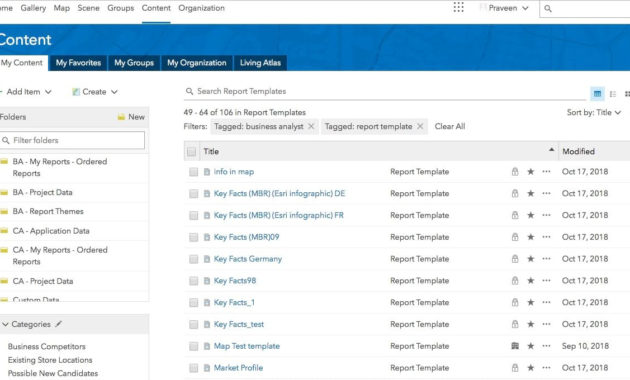Image resolution: width=630 pixels, height=380 pixels.
Task: Toggle favorite star for Key Facts_1
Action: tap(531, 302)
